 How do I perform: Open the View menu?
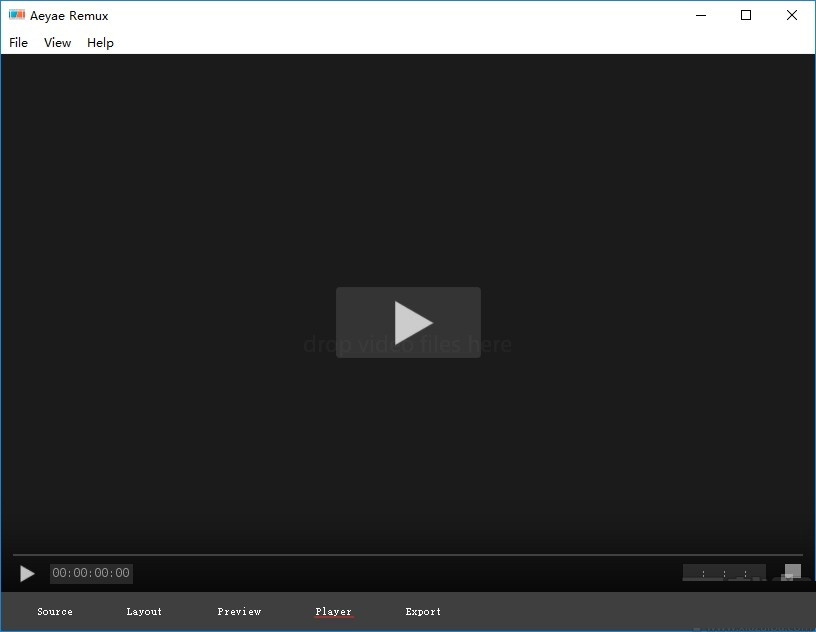coord(58,43)
